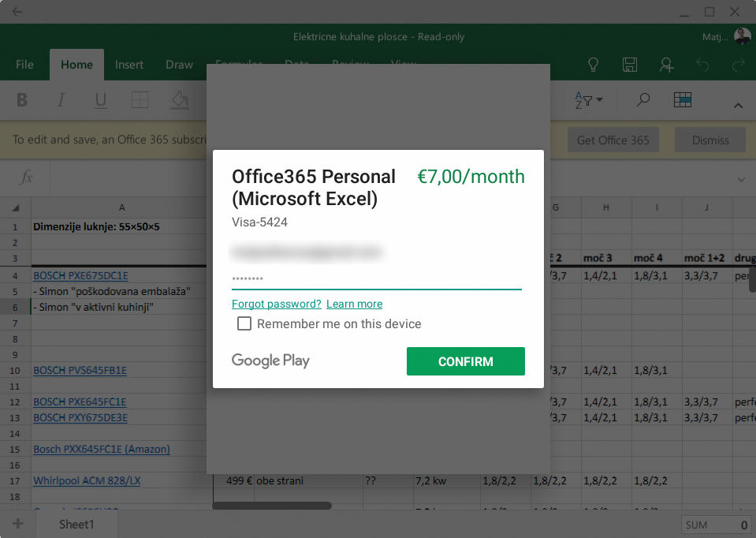Select column H header
Viewport: 756px width, 538px height.
[x=606, y=207]
